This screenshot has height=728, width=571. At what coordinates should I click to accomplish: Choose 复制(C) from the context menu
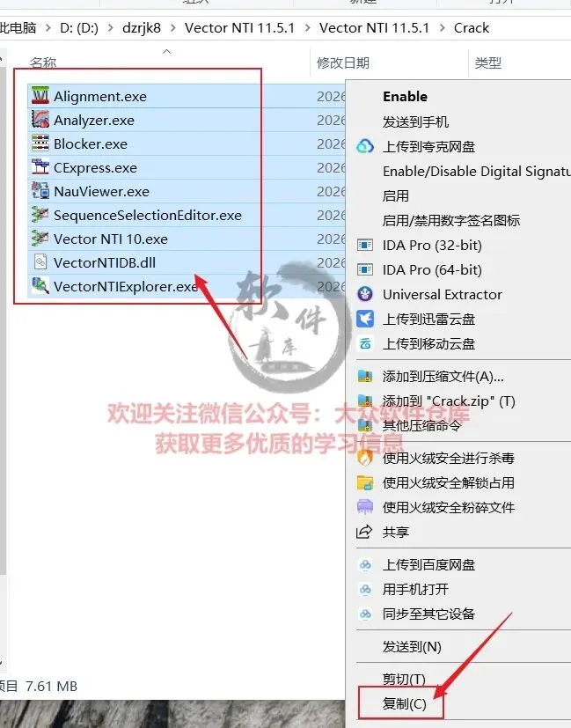[404, 704]
